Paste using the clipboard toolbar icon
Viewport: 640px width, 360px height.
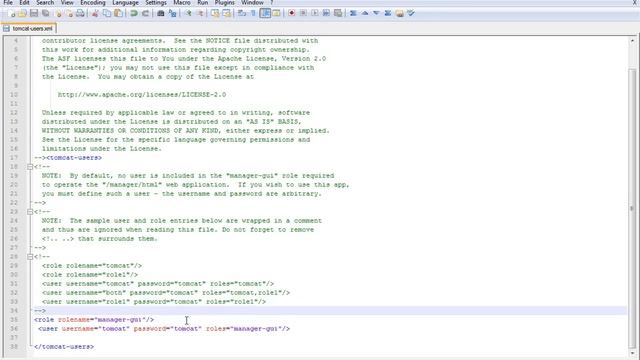(x=118, y=13)
